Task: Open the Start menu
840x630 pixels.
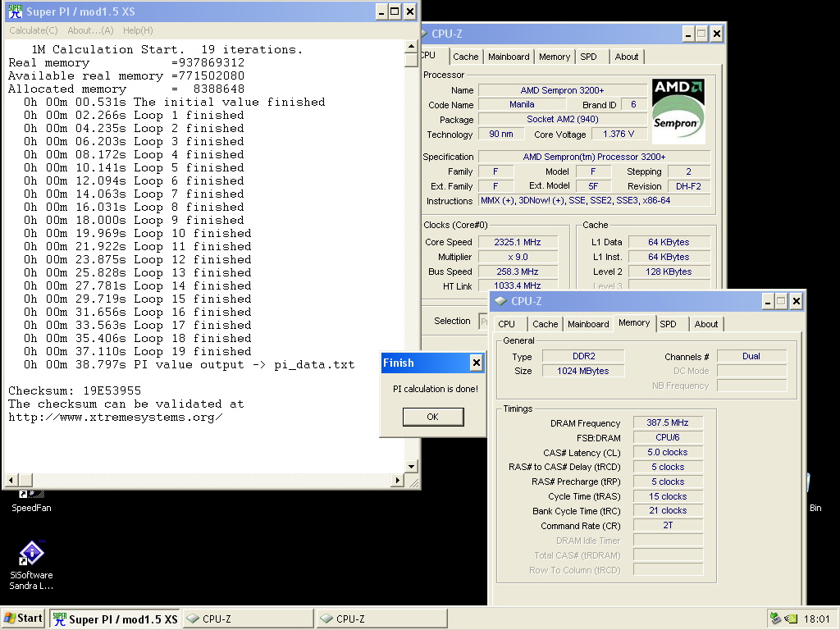Action: pos(24,619)
